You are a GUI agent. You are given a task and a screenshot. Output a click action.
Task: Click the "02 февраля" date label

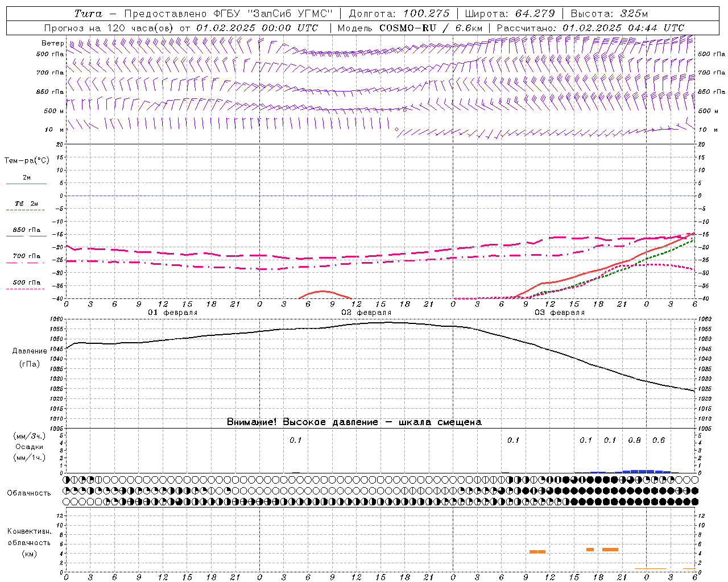click(x=366, y=313)
